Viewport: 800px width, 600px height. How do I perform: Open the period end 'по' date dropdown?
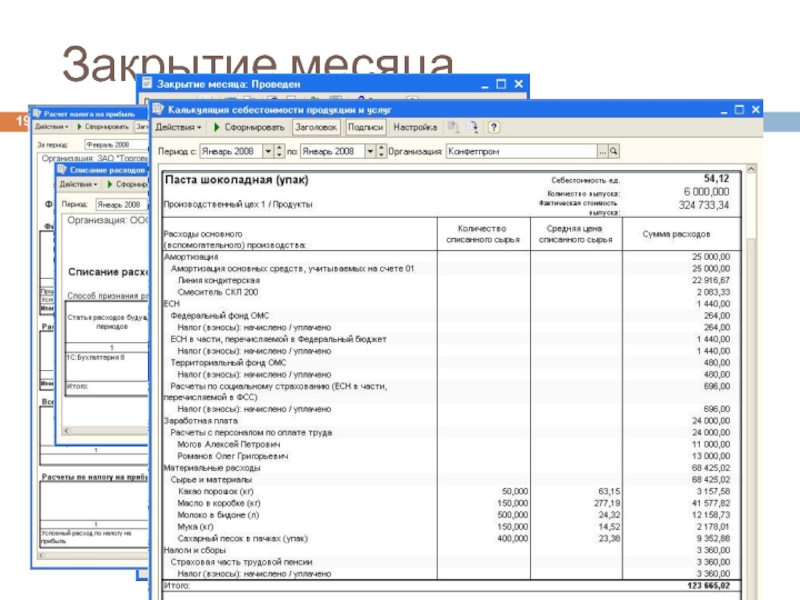pos(369,151)
